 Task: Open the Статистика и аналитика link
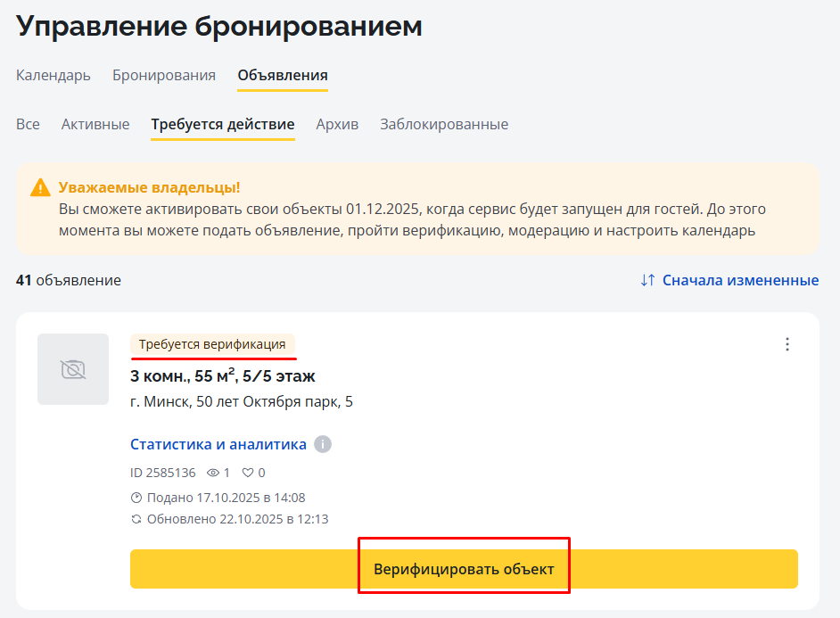(x=218, y=444)
